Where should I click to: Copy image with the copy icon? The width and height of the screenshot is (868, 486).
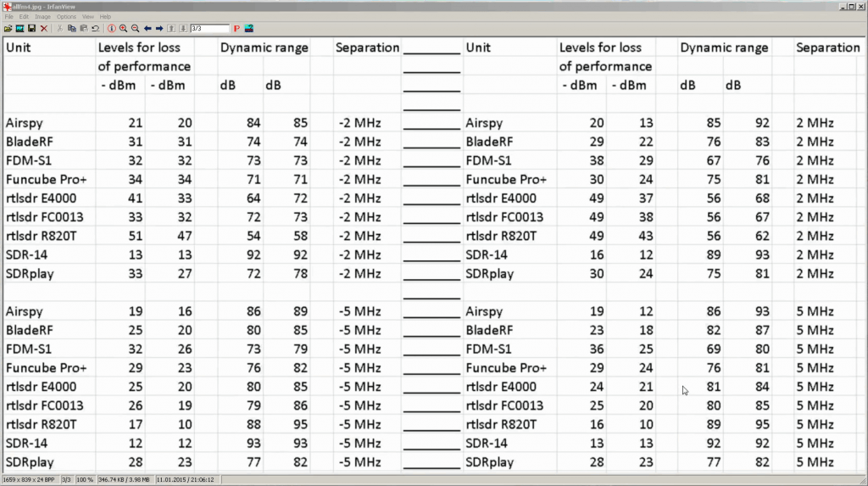[71, 28]
